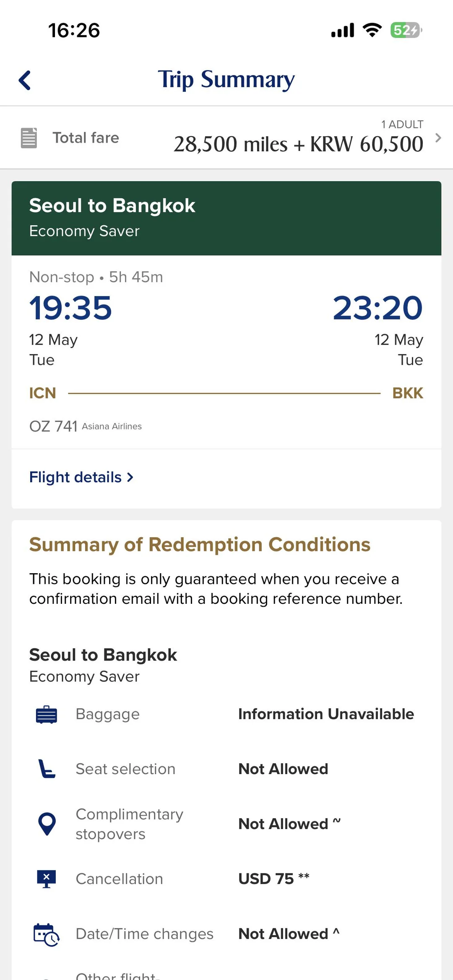Image resolution: width=453 pixels, height=980 pixels.
Task: Tap the Seoul to Bangkok green header
Action: [226, 218]
